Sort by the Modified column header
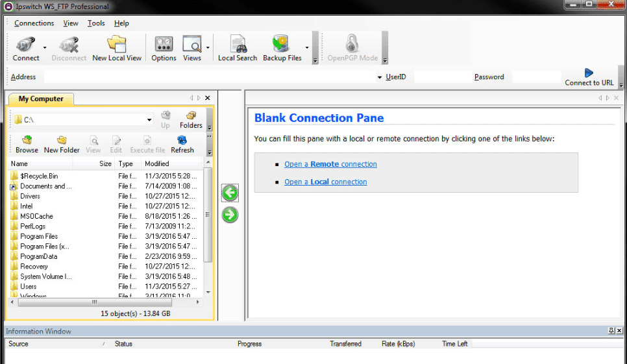Screen dimensions: 627x364 (x=172, y=164)
